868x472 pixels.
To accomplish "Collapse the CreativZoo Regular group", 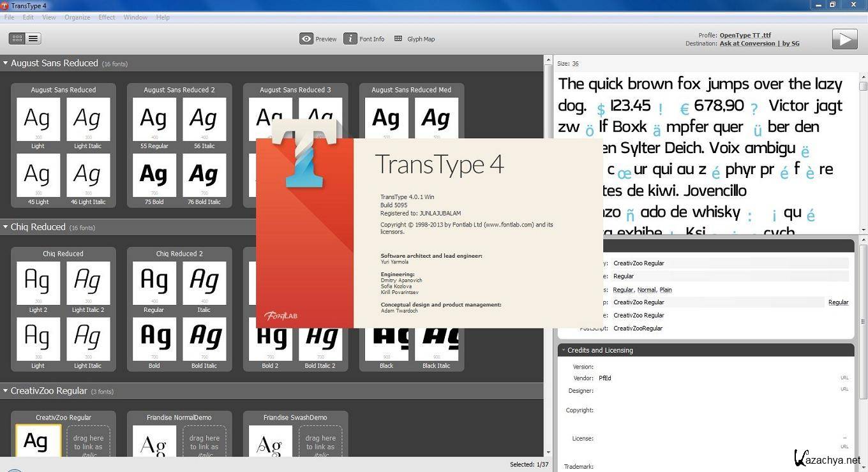I will (x=6, y=391).
